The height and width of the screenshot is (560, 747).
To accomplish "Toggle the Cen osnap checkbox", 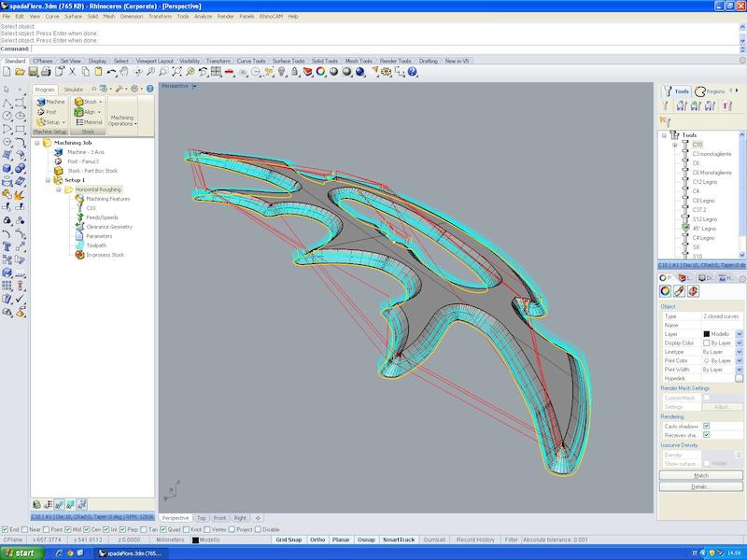I will (86, 529).
